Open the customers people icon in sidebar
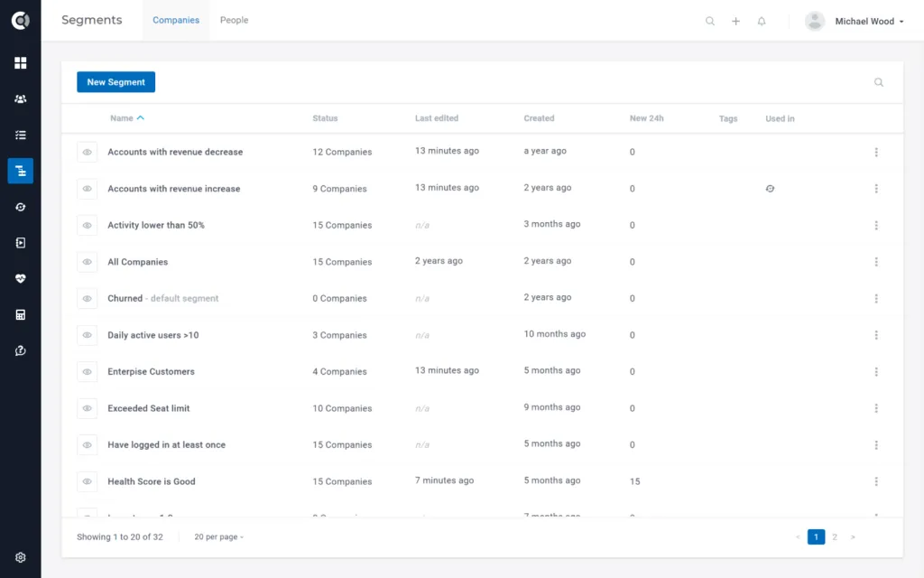 [x=21, y=99]
